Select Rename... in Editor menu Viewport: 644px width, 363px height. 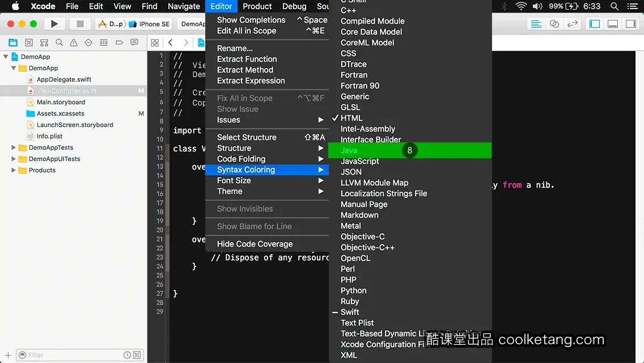point(267,48)
